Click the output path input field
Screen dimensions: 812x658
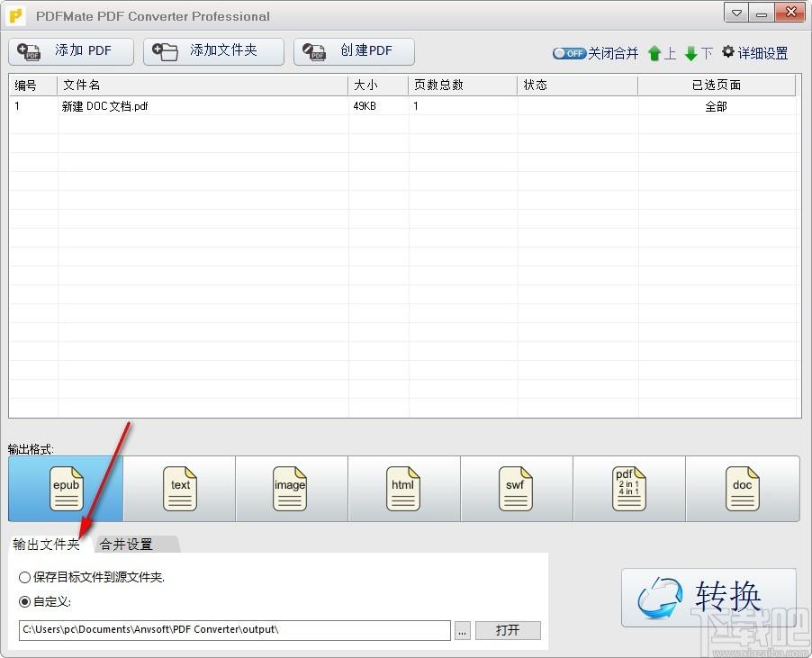[235, 630]
